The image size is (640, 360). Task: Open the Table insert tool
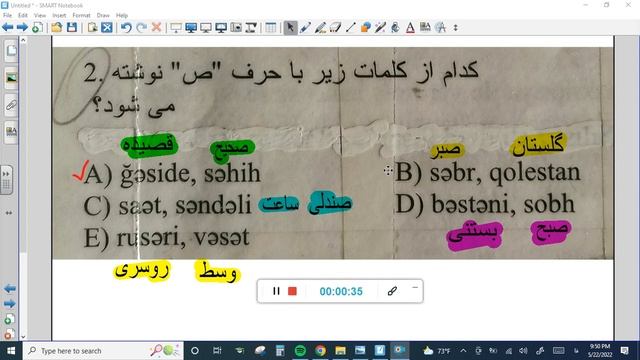[x=270, y=27]
